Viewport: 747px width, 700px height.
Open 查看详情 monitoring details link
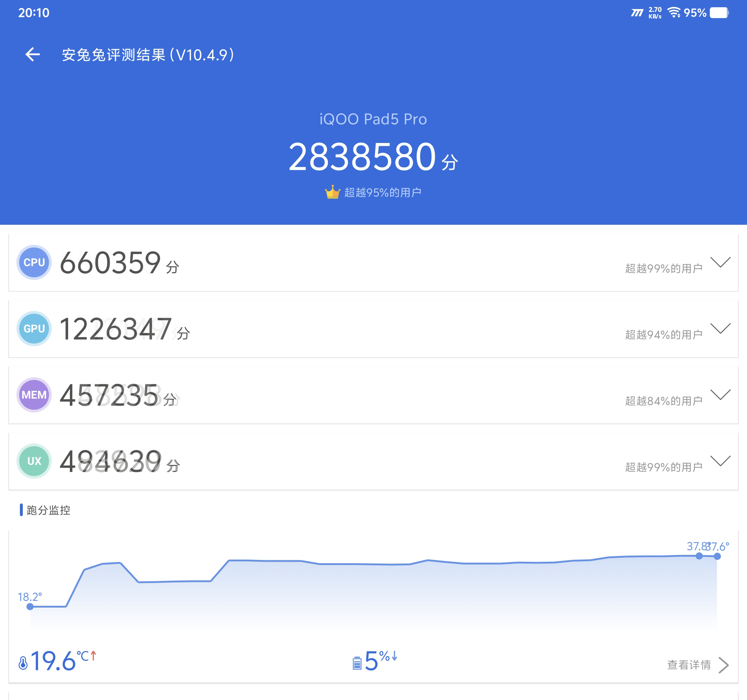point(689,665)
